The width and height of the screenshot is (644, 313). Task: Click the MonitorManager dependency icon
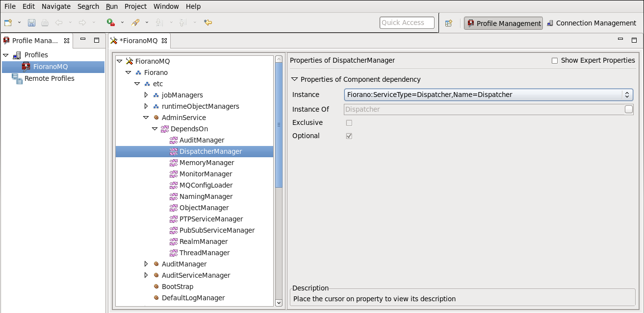click(x=174, y=174)
